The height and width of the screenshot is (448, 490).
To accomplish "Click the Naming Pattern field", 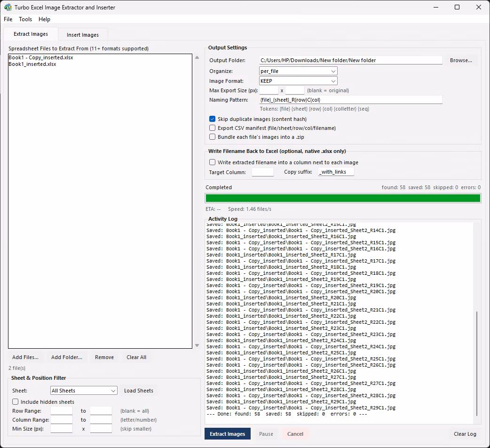I will coord(351,100).
